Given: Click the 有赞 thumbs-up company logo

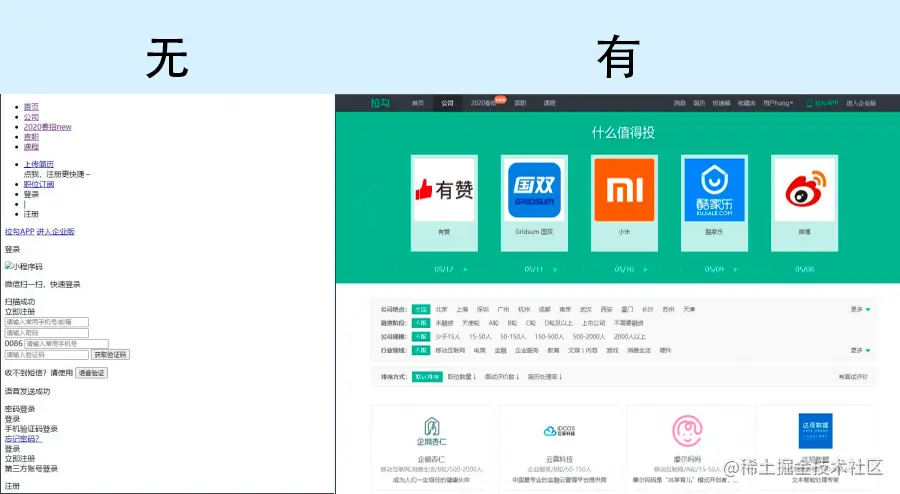Looking at the screenshot, I should [444, 190].
